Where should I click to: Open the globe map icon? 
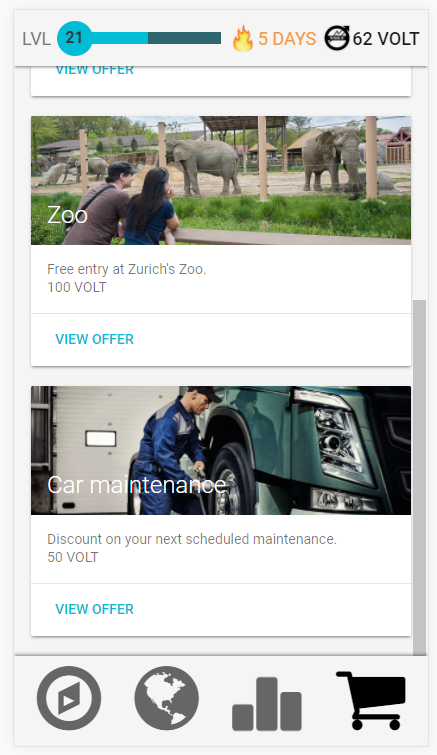pyautogui.click(x=167, y=698)
